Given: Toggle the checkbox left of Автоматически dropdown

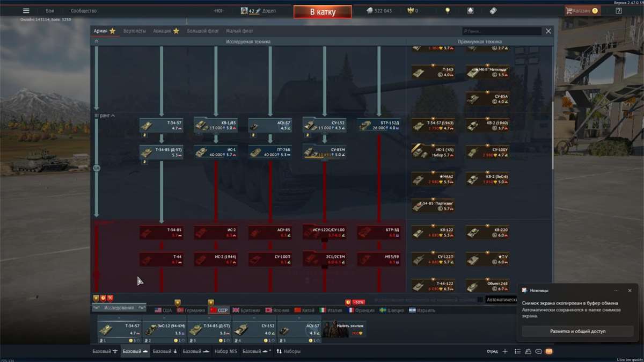Looking at the screenshot, I should (480, 300).
